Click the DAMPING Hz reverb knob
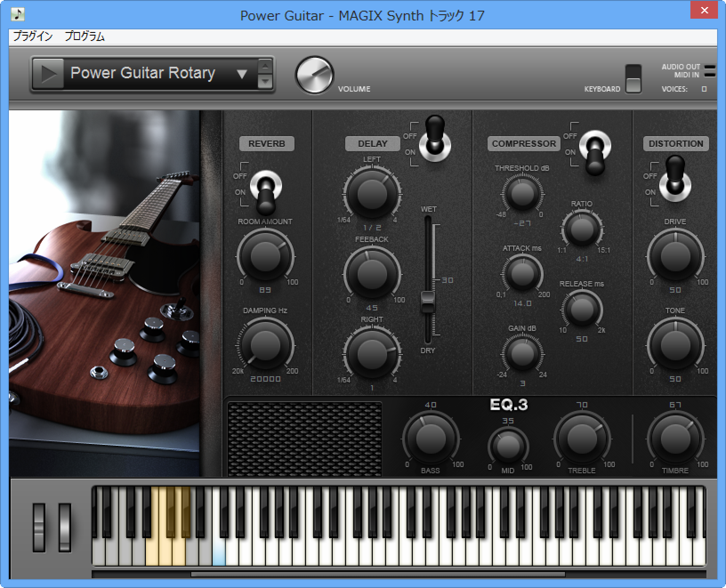The image size is (726, 588). (265, 346)
